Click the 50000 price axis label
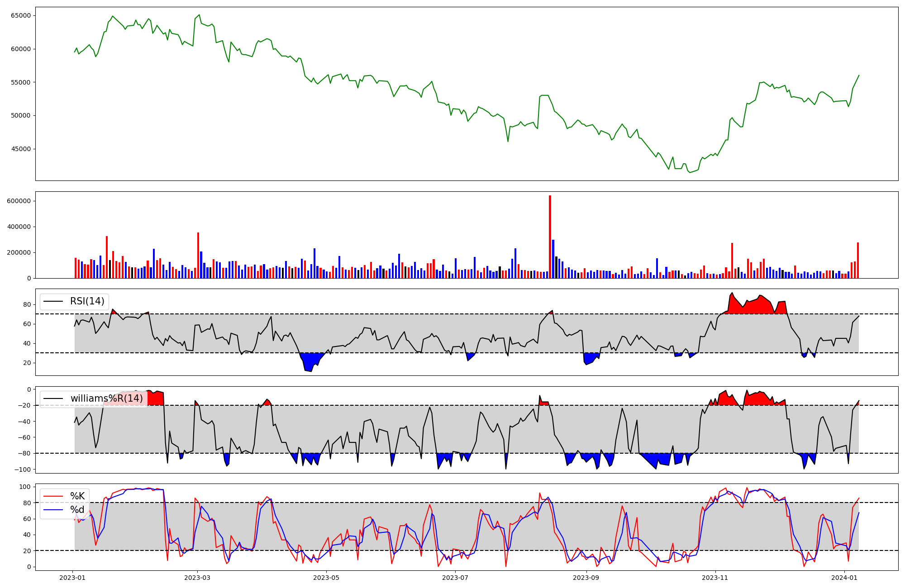Viewport: 905px width, 588px height. [21, 115]
